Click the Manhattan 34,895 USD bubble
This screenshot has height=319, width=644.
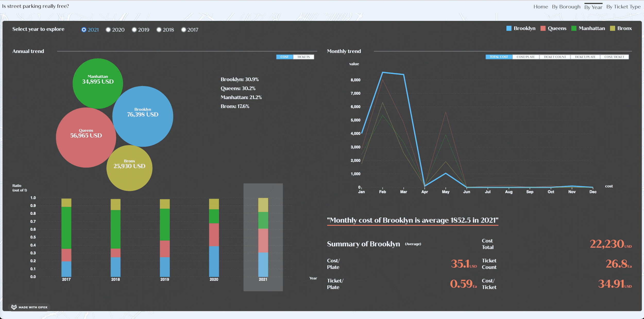click(98, 83)
